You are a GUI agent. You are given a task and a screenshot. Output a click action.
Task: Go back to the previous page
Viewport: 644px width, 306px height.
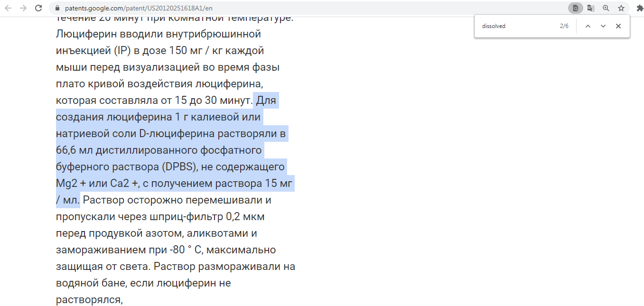point(9,8)
